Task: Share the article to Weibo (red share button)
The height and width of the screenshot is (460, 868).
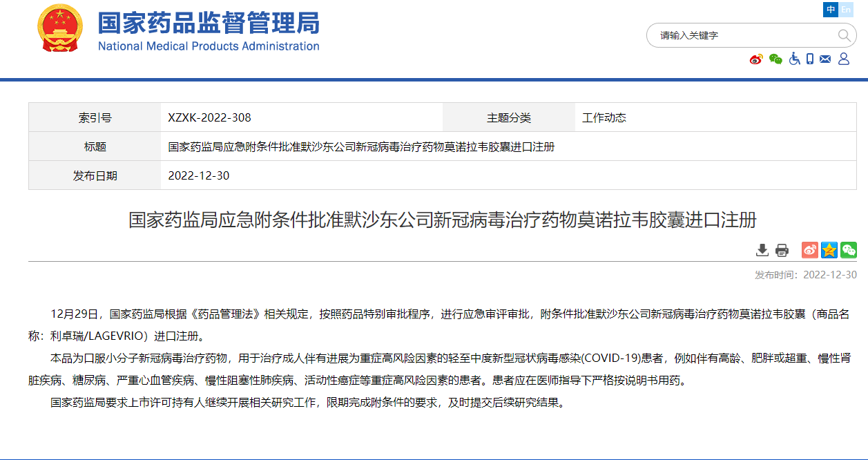Action: pyautogui.click(x=810, y=250)
